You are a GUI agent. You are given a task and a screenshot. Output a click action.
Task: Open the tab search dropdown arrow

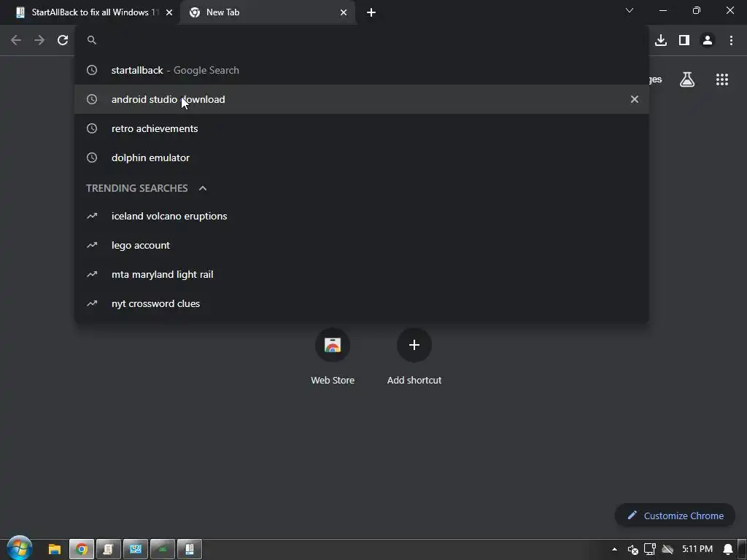[x=630, y=10]
